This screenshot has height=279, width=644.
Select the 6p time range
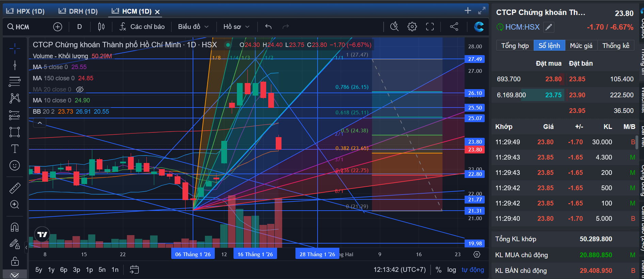64,270
